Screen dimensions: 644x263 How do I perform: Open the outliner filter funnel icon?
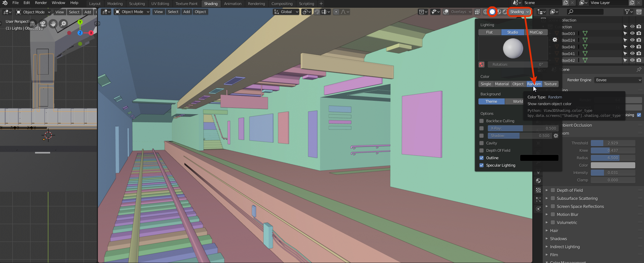[627, 12]
